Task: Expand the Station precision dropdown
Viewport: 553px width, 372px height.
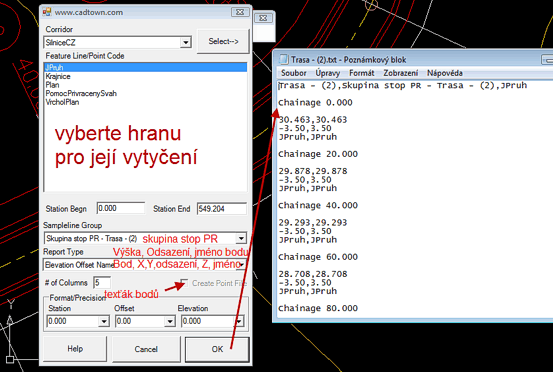Action: 104,321
